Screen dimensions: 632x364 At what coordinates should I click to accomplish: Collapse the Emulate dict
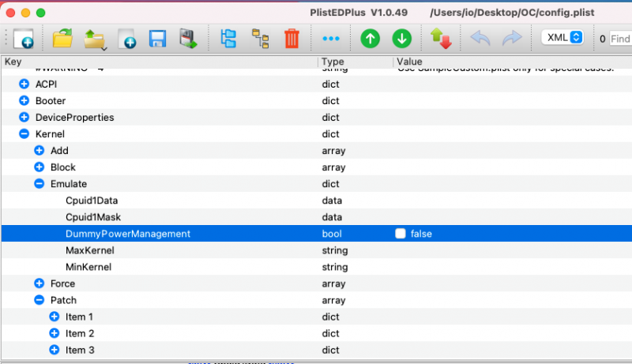tap(39, 184)
